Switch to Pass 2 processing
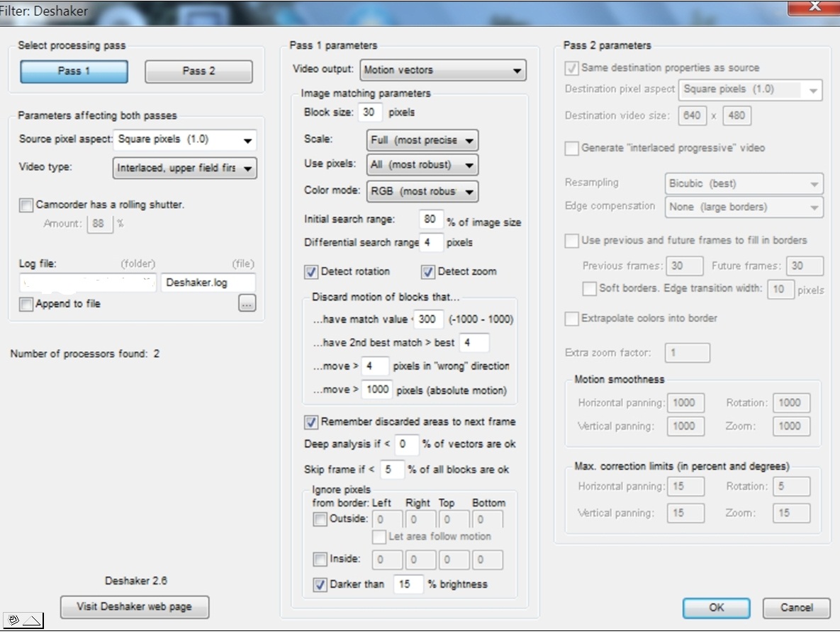The image size is (840, 634). pyautogui.click(x=198, y=72)
